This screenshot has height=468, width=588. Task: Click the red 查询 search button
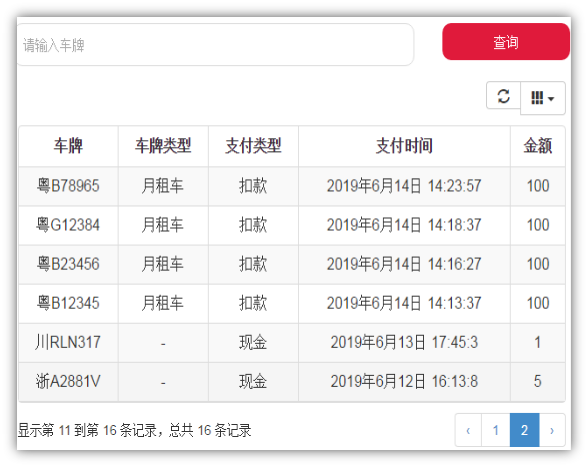pos(506,42)
